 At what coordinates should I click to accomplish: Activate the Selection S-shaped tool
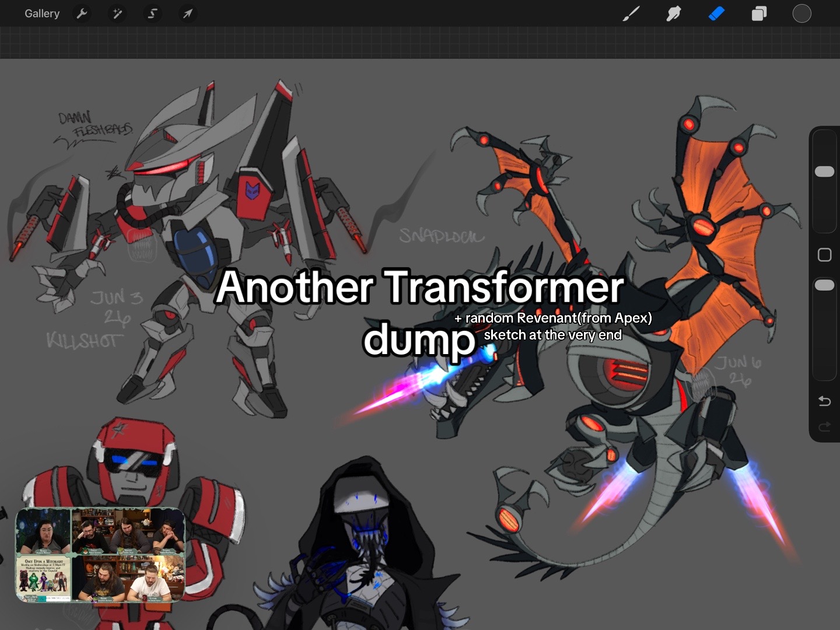point(152,13)
